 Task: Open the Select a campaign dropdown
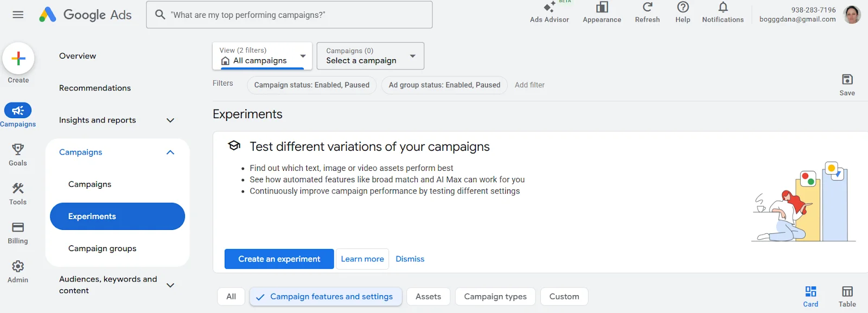(x=371, y=56)
